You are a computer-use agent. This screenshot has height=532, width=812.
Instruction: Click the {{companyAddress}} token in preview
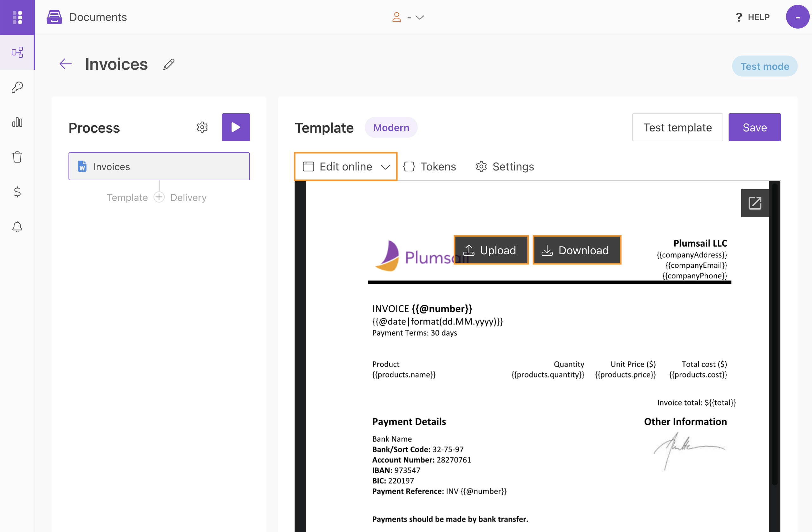[691, 255]
